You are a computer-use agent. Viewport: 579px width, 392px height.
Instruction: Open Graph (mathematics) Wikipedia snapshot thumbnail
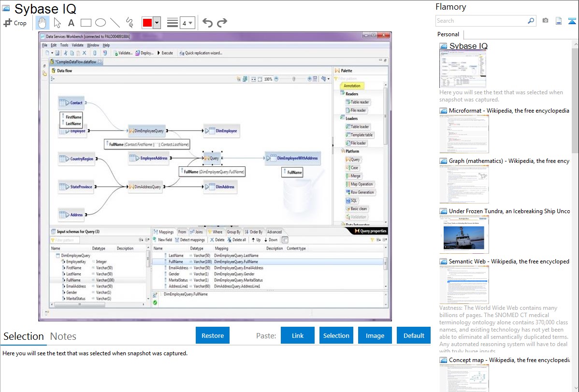tap(464, 184)
